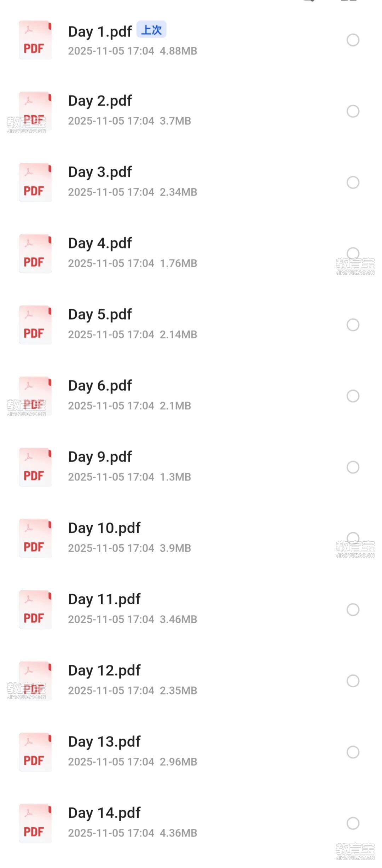Image resolution: width=382 pixels, height=868 pixels.
Task: Click the PDF icon beside Day 3.pdf
Action: (35, 182)
